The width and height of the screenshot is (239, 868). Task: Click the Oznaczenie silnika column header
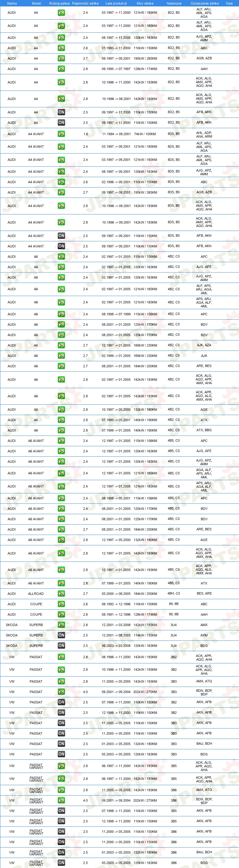click(x=205, y=3)
